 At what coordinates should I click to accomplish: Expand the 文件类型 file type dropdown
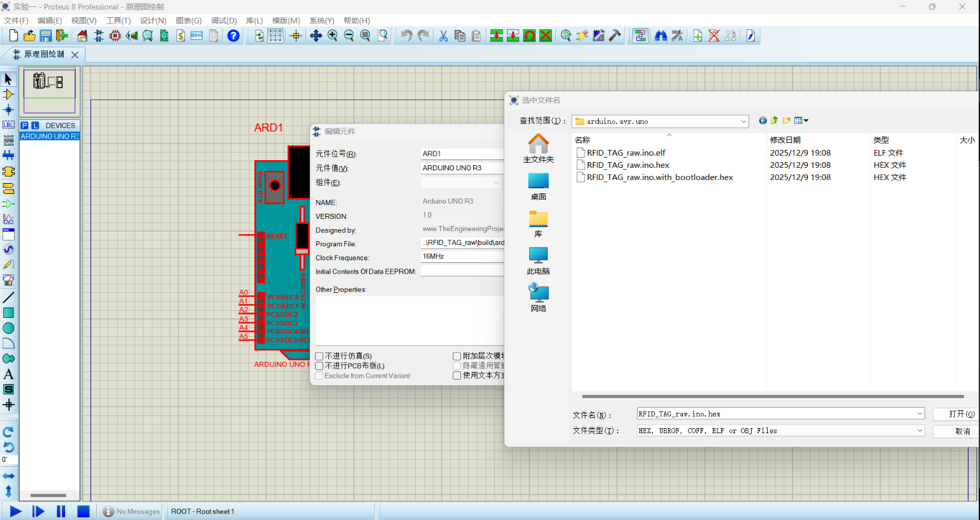click(x=919, y=431)
